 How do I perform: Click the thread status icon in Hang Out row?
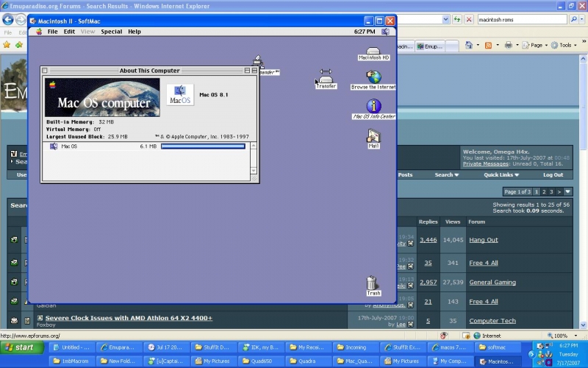[x=14, y=240]
